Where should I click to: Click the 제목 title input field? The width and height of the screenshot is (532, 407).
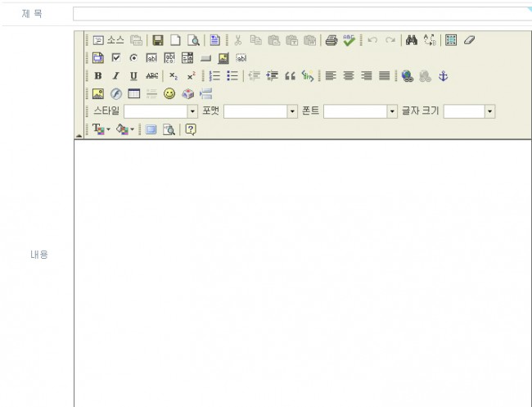coord(302,14)
